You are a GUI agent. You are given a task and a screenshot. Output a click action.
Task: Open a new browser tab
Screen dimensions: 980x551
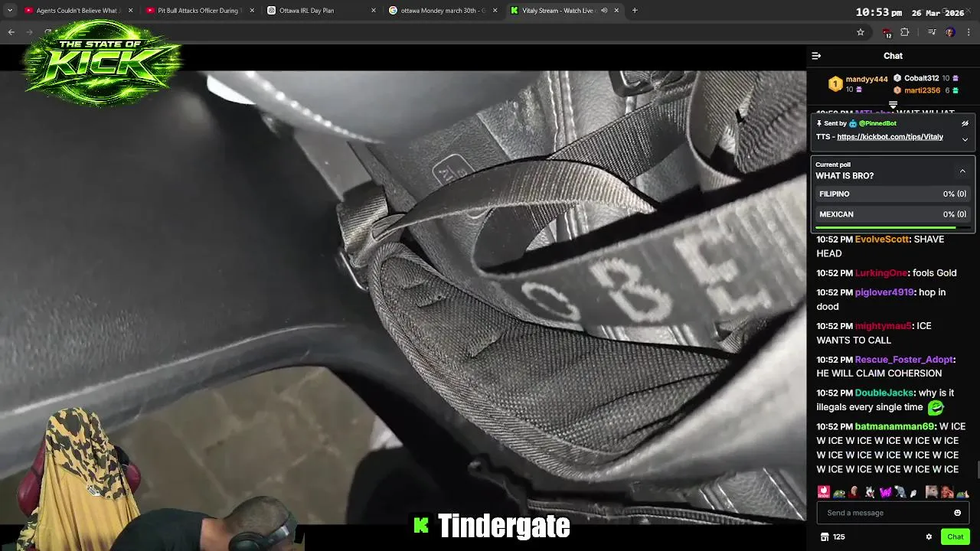635,11
